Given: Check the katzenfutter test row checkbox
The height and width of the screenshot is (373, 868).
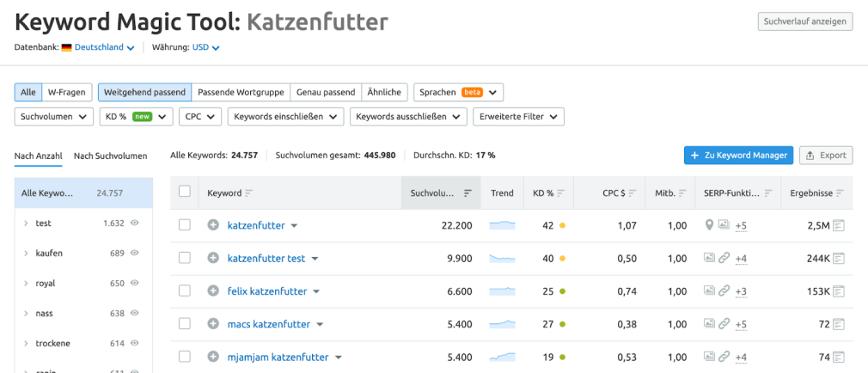Looking at the screenshot, I should click(185, 258).
